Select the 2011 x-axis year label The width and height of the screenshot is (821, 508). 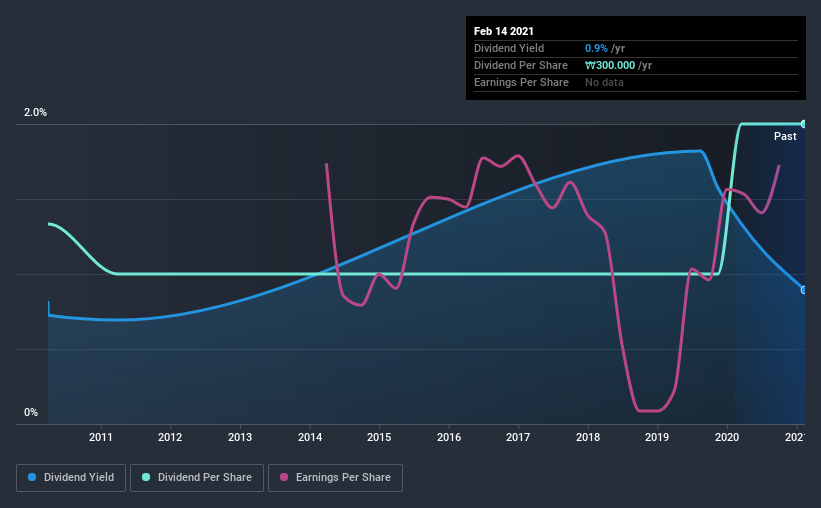(101, 437)
